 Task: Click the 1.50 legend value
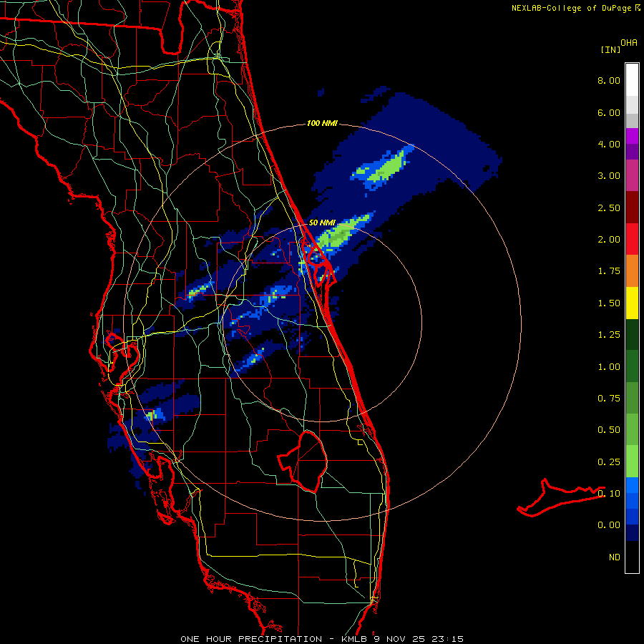pyautogui.click(x=609, y=303)
